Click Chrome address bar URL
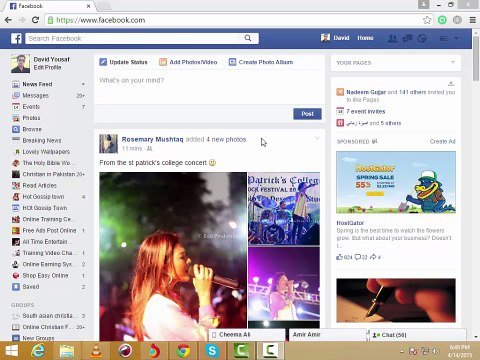 click(x=101, y=20)
